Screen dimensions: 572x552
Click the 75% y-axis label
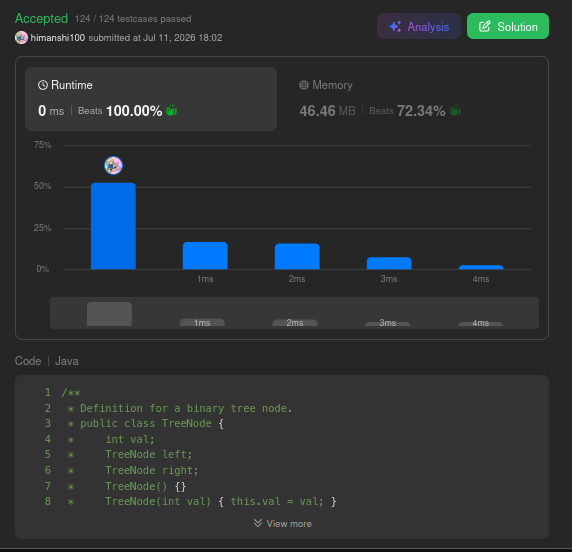(43, 145)
